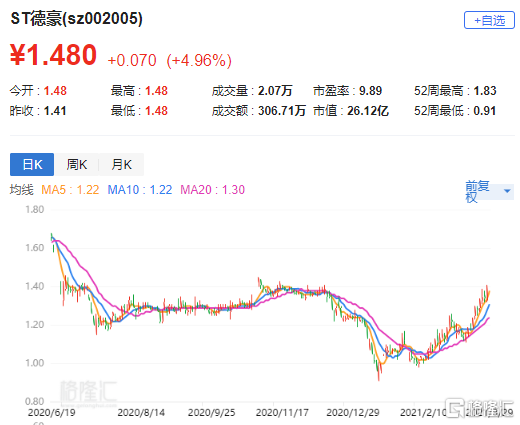Click the 1.80 price axis label
520x425 pixels.
35,210
